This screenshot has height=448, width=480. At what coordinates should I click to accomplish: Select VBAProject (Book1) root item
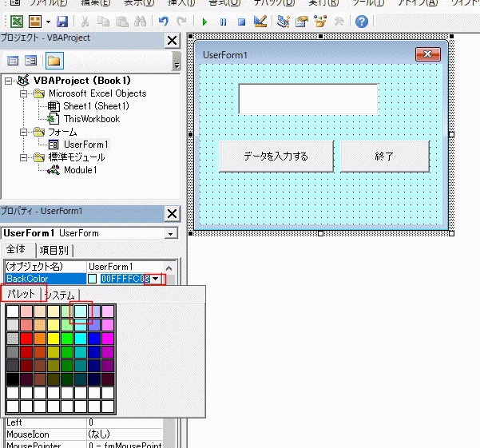coord(82,81)
